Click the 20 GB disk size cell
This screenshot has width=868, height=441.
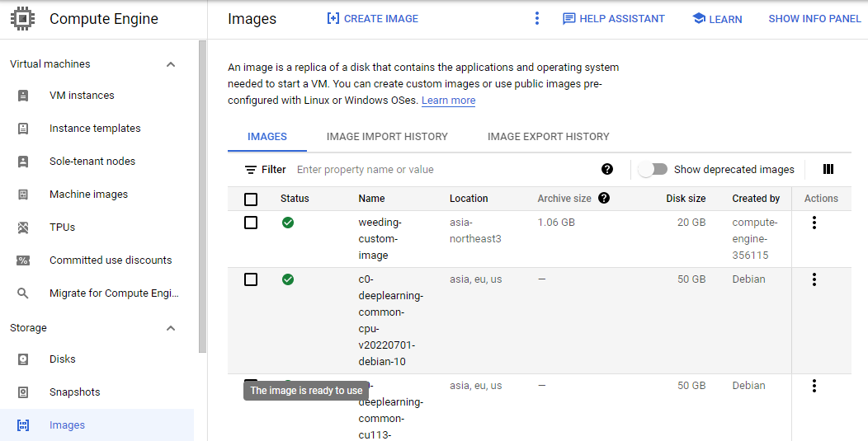691,223
